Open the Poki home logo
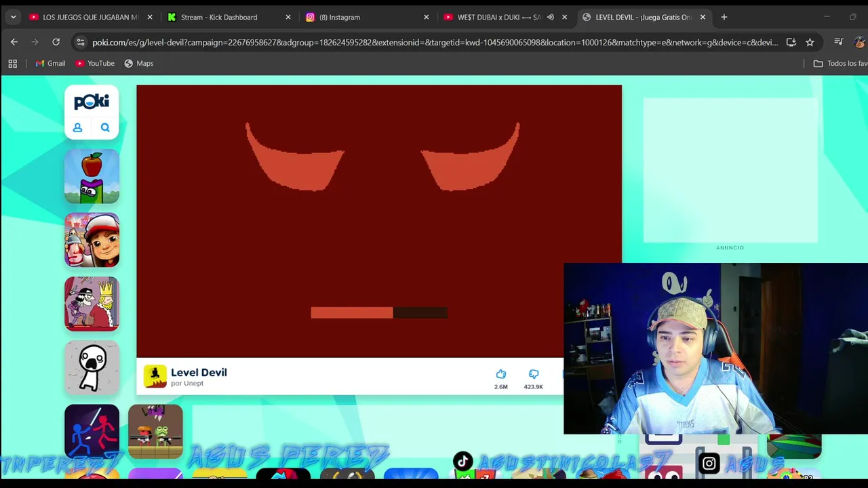This screenshot has width=868, height=488. (x=92, y=102)
